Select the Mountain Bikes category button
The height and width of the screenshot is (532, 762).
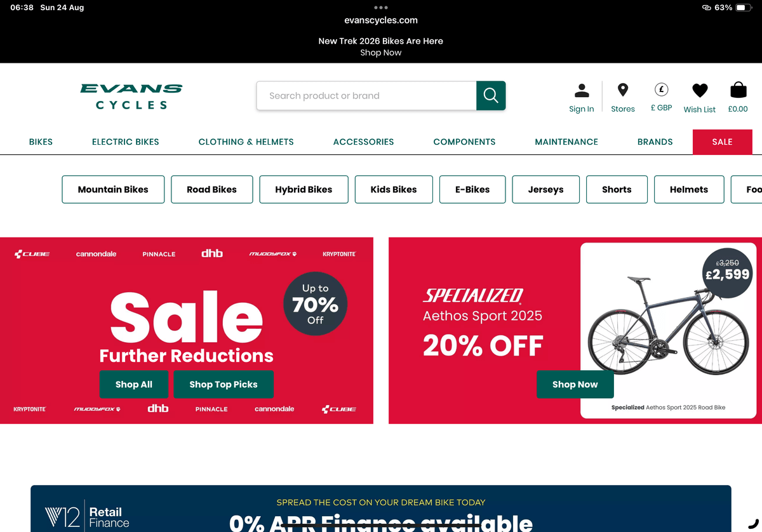click(113, 189)
